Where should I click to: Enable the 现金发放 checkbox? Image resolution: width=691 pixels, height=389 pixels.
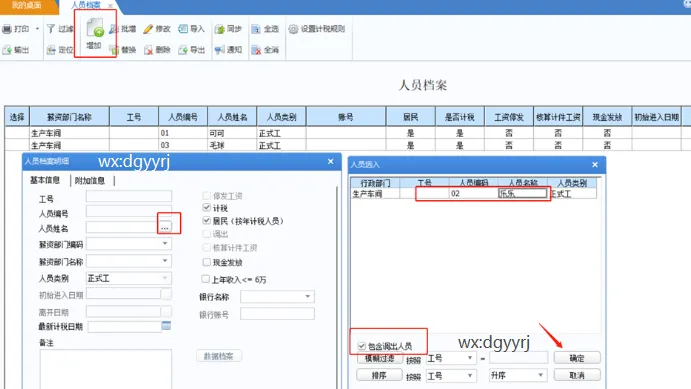coord(206,262)
